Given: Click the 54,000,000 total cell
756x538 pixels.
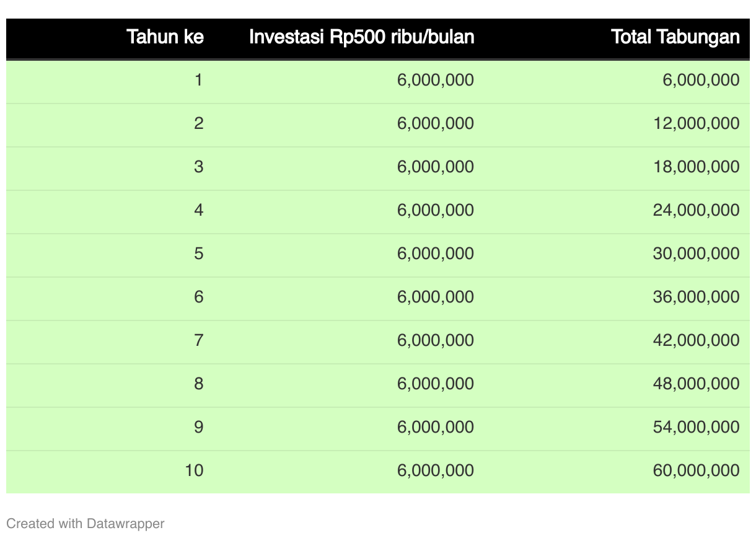Looking at the screenshot, I should (696, 427).
